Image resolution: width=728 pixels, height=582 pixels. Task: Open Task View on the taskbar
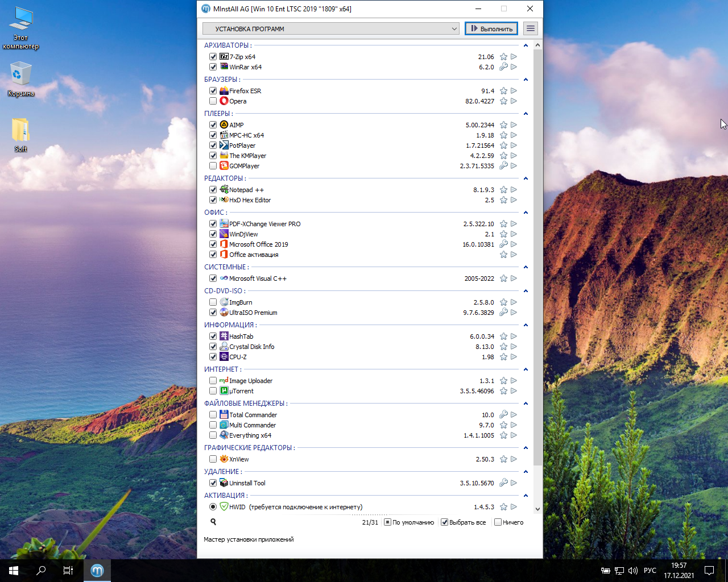(68, 570)
